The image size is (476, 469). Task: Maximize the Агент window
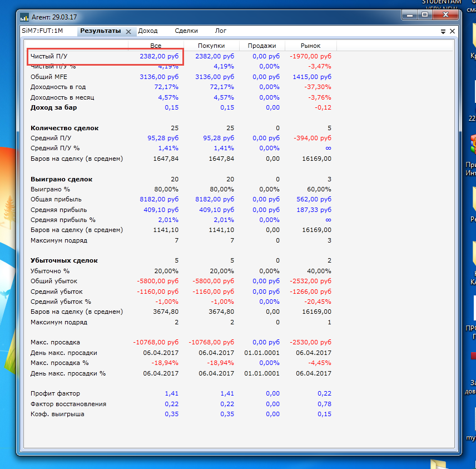point(425,15)
